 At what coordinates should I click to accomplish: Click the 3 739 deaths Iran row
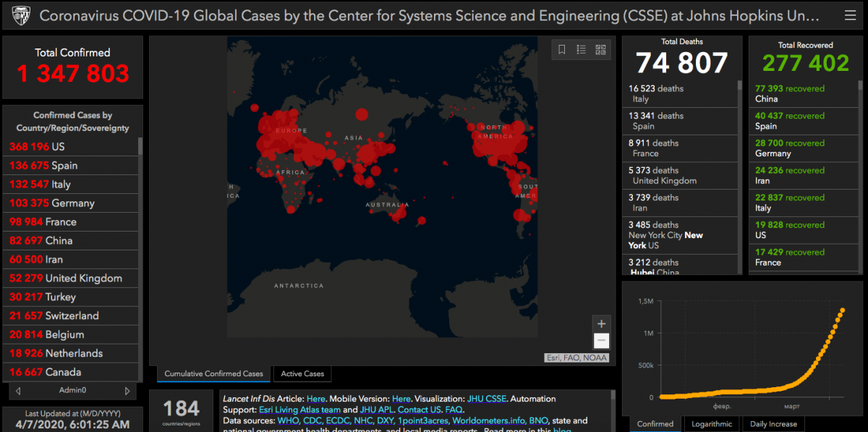(679, 203)
